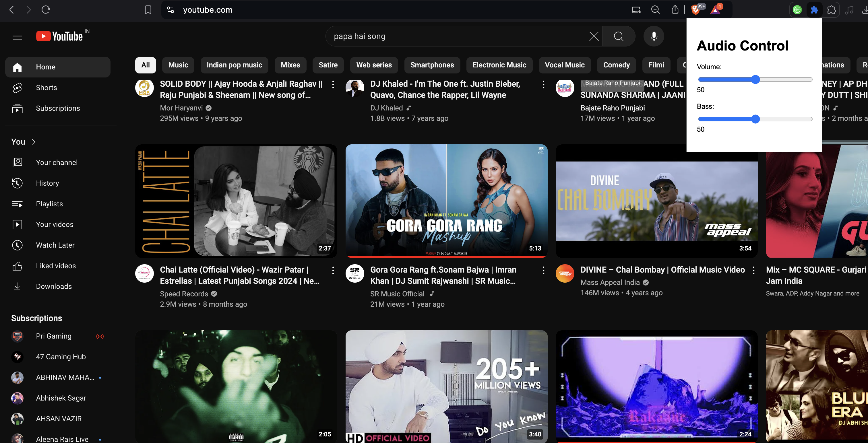Open three-dot menu for Gora Gora Rang
The height and width of the screenshot is (443, 868).
click(x=543, y=270)
